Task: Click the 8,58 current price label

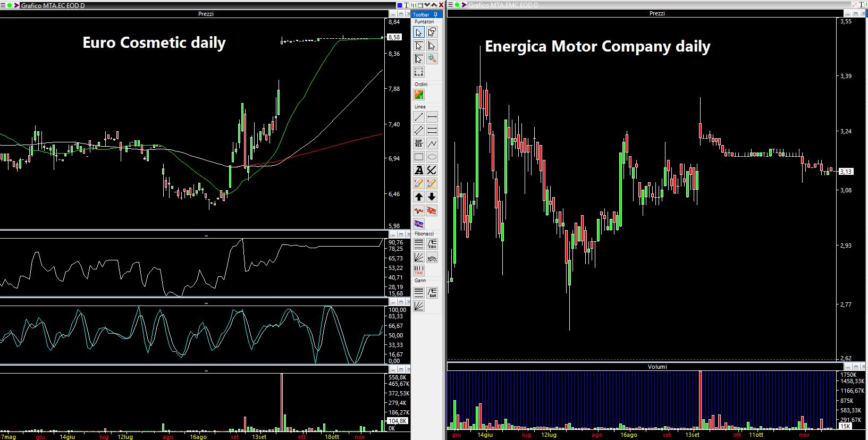Action: tap(394, 37)
